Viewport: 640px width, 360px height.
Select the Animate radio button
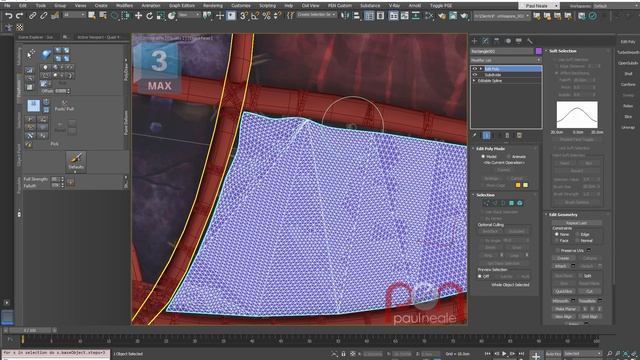(x=509, y=156)
